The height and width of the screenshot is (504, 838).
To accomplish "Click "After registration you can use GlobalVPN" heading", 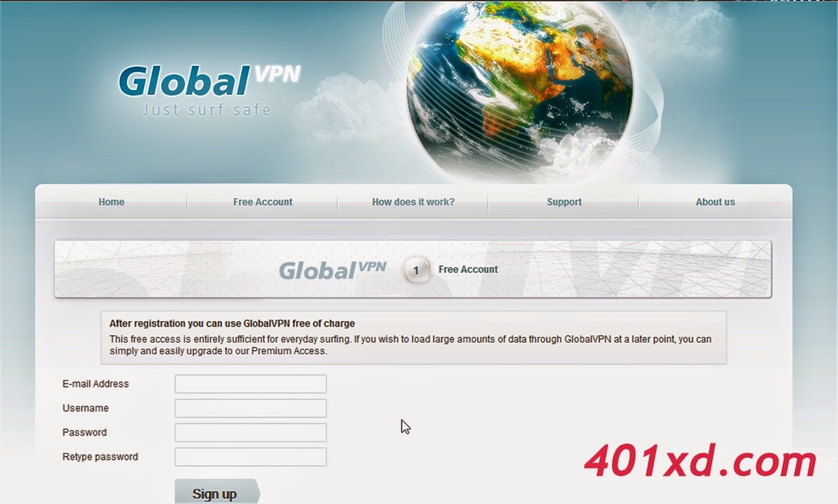I will [232, 324].
